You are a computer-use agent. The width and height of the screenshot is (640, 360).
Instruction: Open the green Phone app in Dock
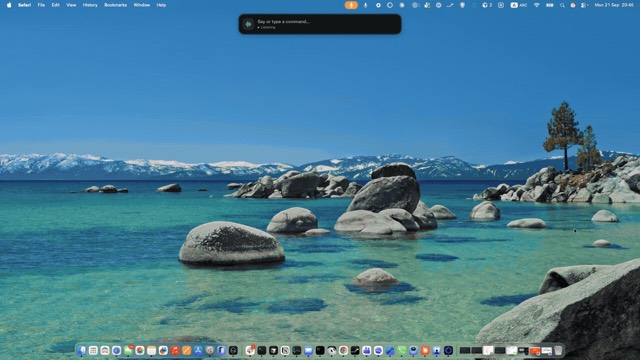point(402,350)
